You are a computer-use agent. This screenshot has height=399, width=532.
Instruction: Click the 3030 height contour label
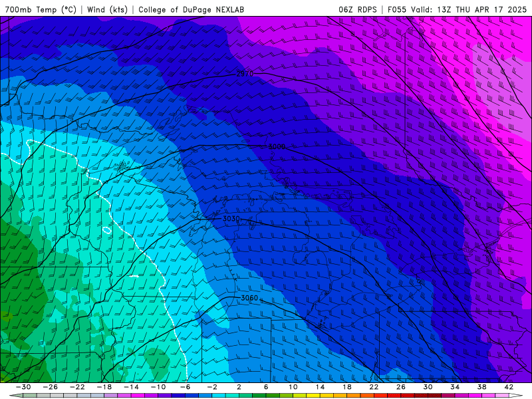point(231,219)
